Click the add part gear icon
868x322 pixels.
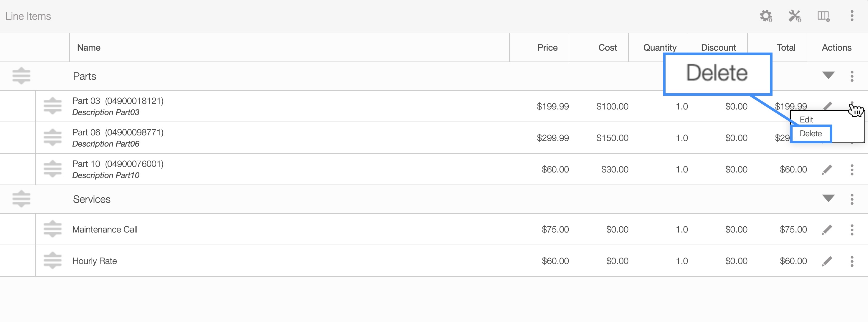click(x=765, y=16)
